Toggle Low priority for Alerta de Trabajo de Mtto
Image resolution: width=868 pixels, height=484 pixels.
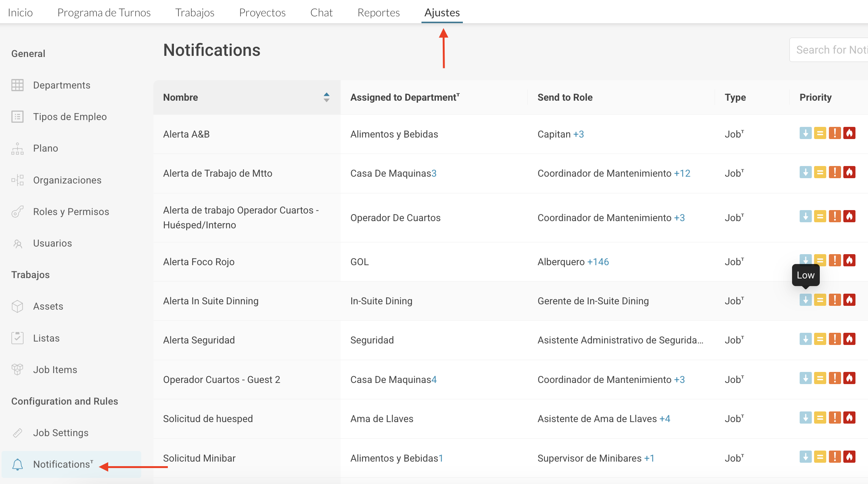pos(805,172)
